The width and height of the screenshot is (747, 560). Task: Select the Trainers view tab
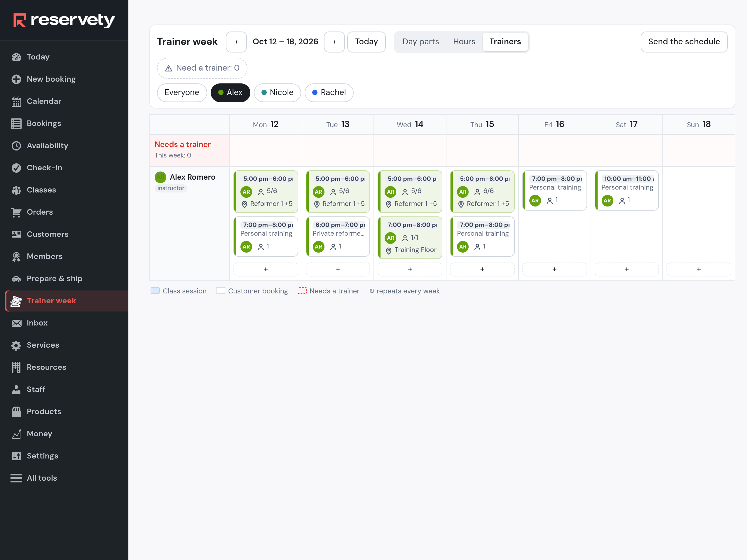coord(505,42)
